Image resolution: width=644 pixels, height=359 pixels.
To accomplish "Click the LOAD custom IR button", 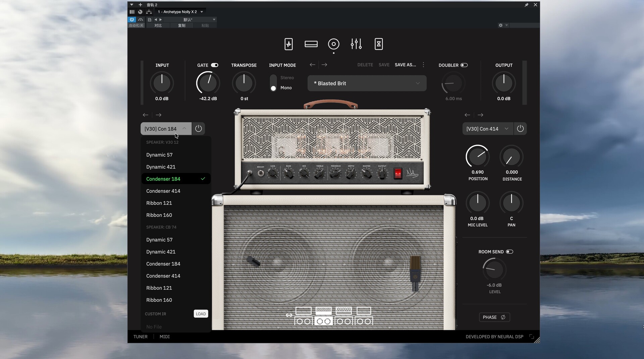I will (201, 314).
